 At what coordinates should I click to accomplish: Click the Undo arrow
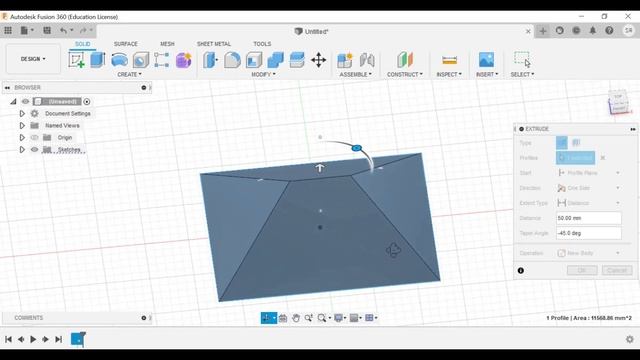(x=63, y=31)
